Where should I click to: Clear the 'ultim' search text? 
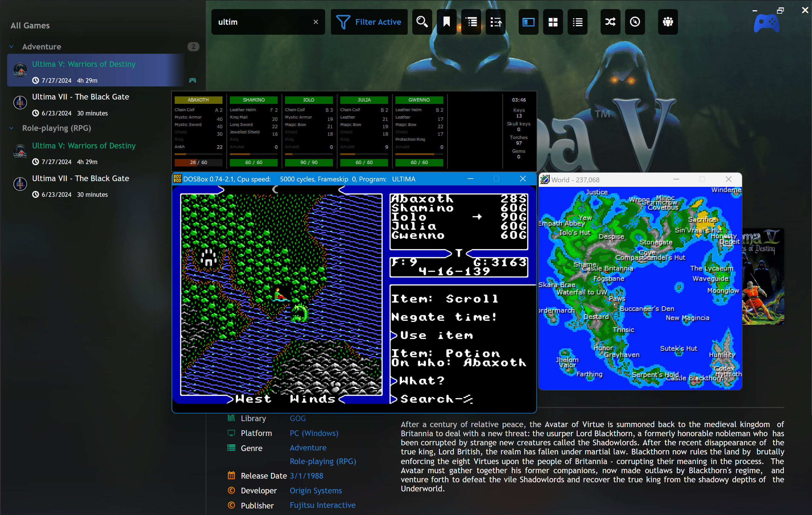pos(316,22)
